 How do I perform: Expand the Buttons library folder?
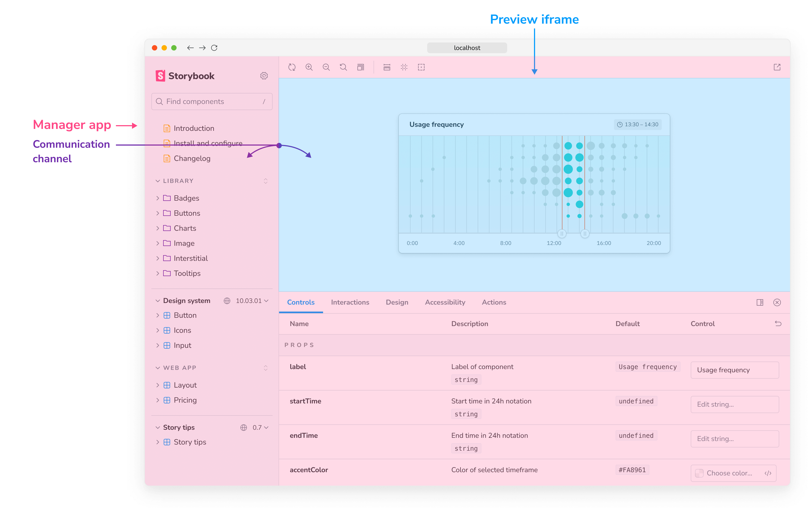[158, 213]
